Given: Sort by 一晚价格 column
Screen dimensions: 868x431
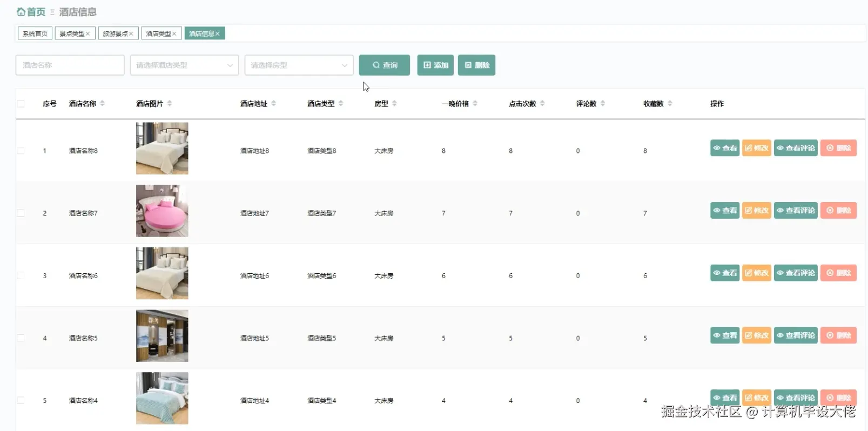Looking at the screenshot, I should [x=475, y=103].
